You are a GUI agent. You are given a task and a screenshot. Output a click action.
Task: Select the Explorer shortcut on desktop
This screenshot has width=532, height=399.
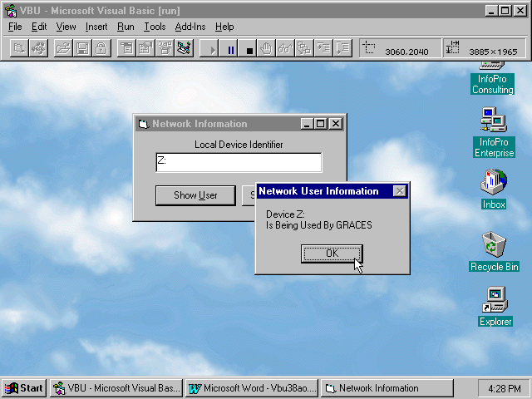495,299
